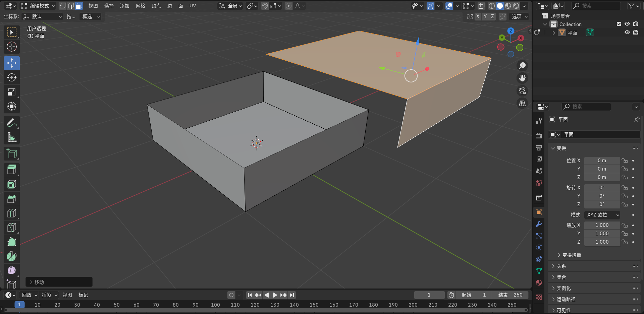Click frame 100 on the timeline
This screenshot has height=314, width=644.
point(215,305)
